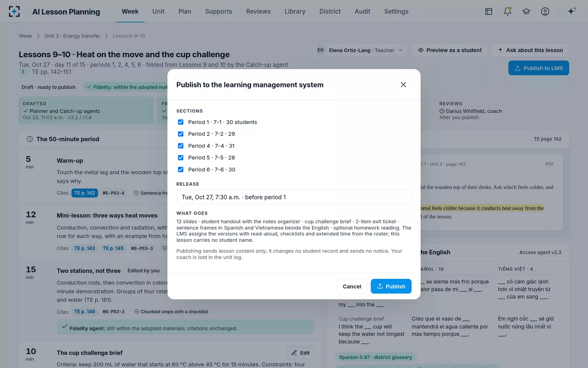The height and width of the screenshot is (368, 588).
Task: Confirm with the blue Publish button
Action: coord(391,286)
